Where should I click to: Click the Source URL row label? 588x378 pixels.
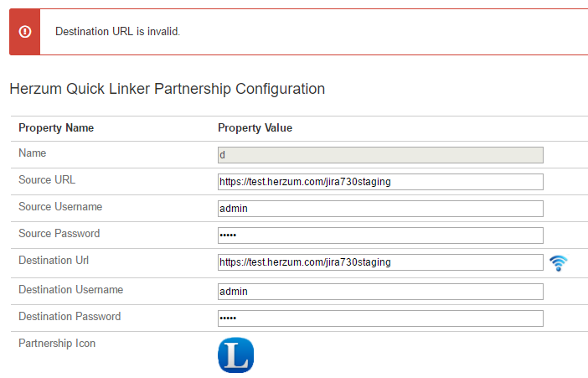[47, 180]
